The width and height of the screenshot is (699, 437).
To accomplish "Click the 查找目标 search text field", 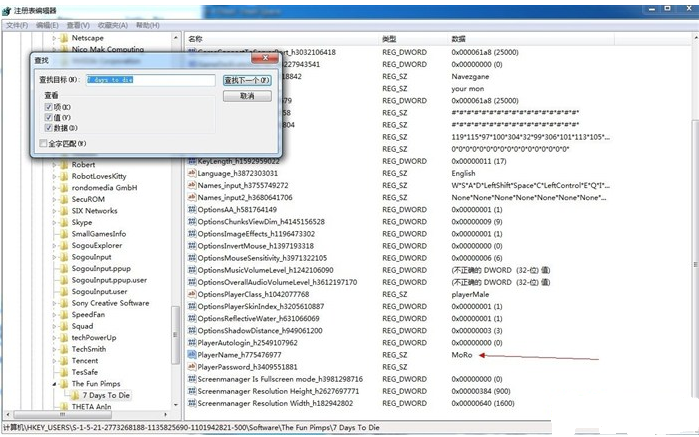I will pos(148,80).
